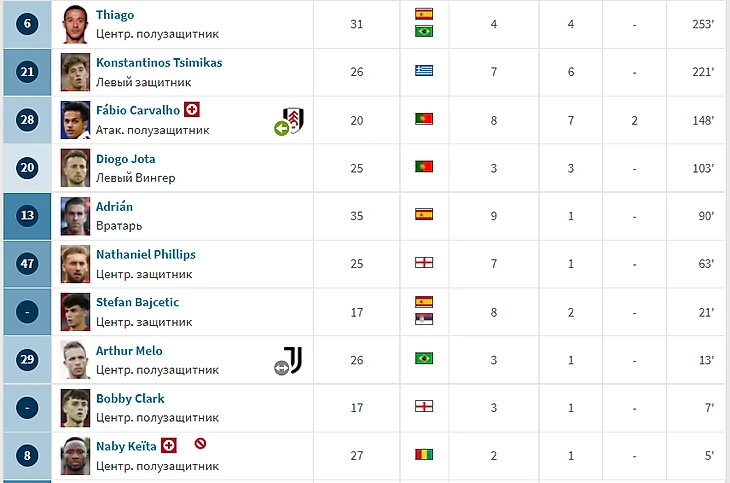Click Adrián's portrait thumbnail
The height and width of the screenshot is (483, 730).
pyautogui.click(x=75, y=215)
